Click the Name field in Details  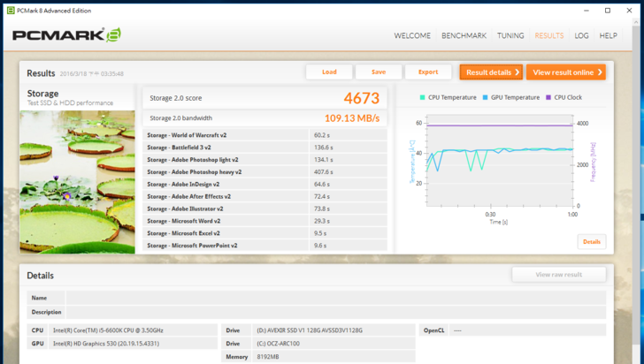click(336, 299)
